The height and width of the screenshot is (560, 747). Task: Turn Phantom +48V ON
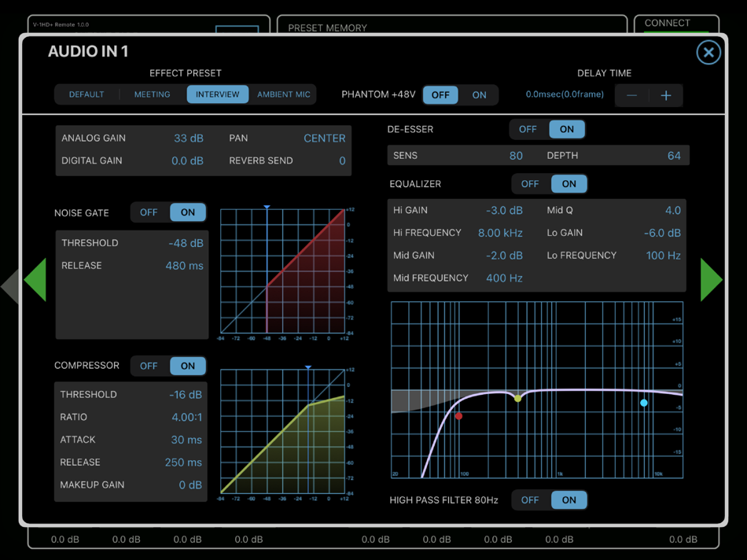pyautogui.click(x=479, y=95)
